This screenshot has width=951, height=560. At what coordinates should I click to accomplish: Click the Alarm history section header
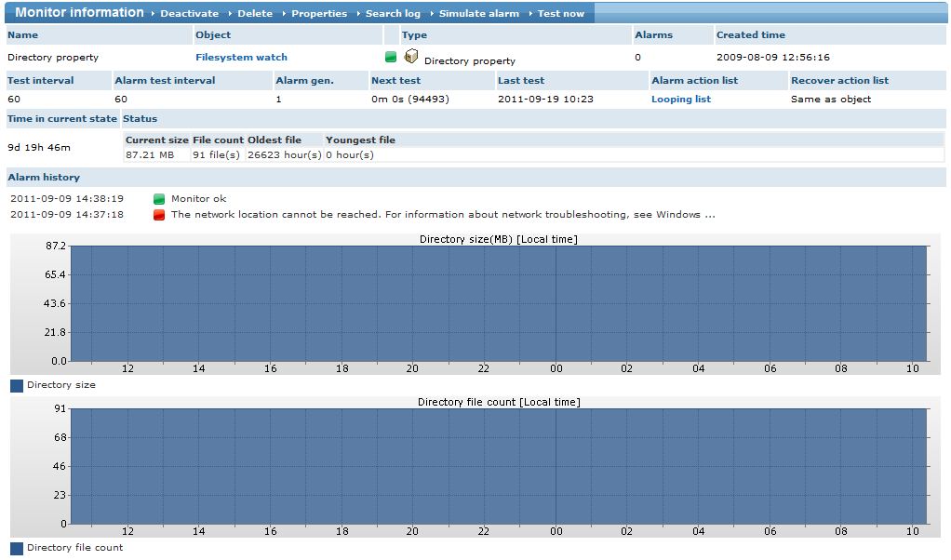click(x=44, y=178)
